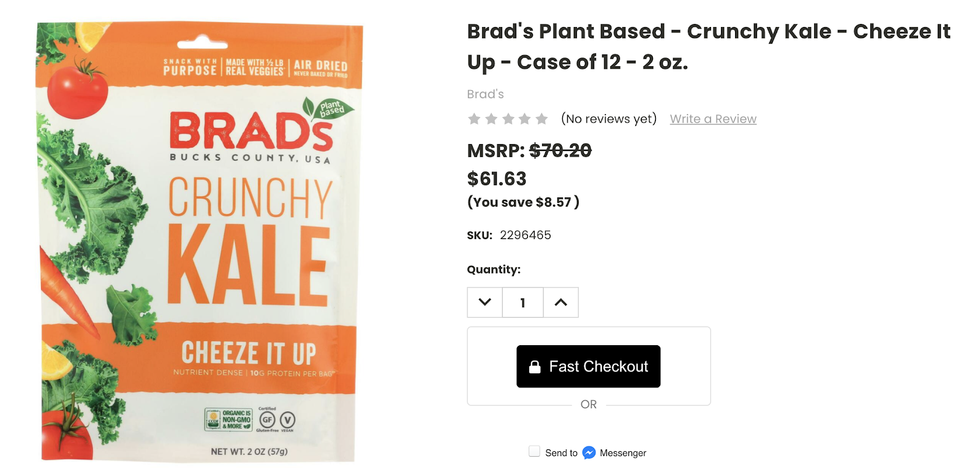Open the Brad's brand link
Image resolution: width=980 pixels, height=469 pixels.
pos(485,94)
